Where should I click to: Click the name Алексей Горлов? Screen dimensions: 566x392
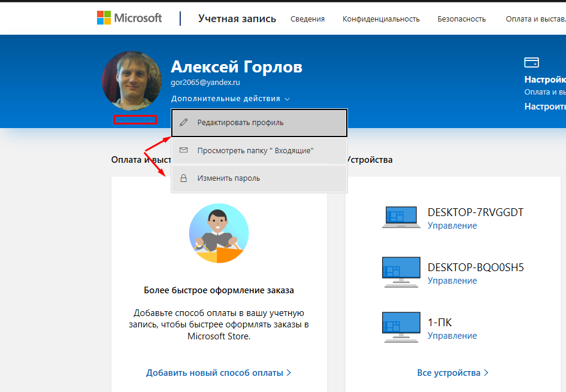tap(237, 66)
